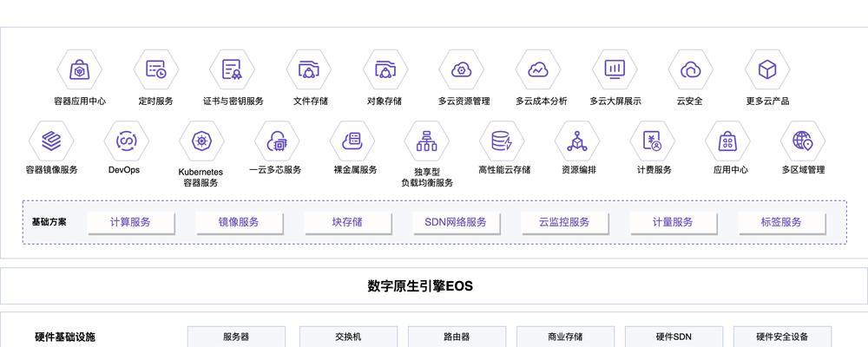This screenshot has width=868, height=347.
Task: Open the 云监控服务 button
Action: tap(565, 222)
